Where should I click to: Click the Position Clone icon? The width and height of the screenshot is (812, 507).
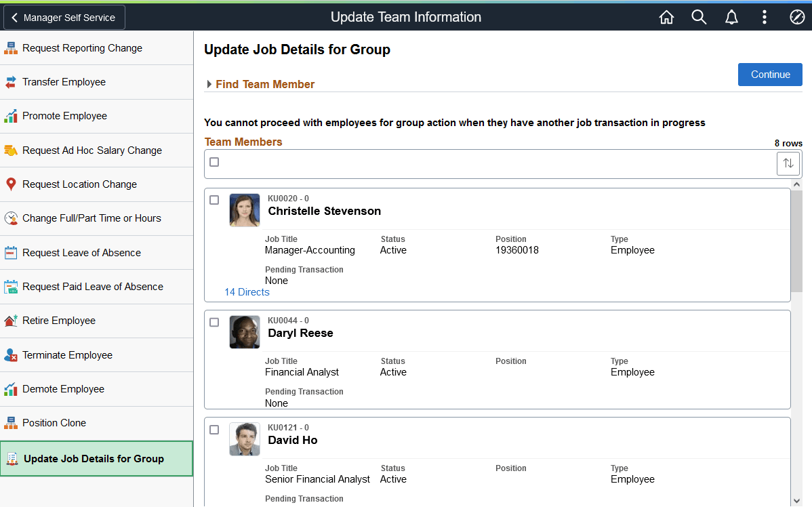click(11, 422)
